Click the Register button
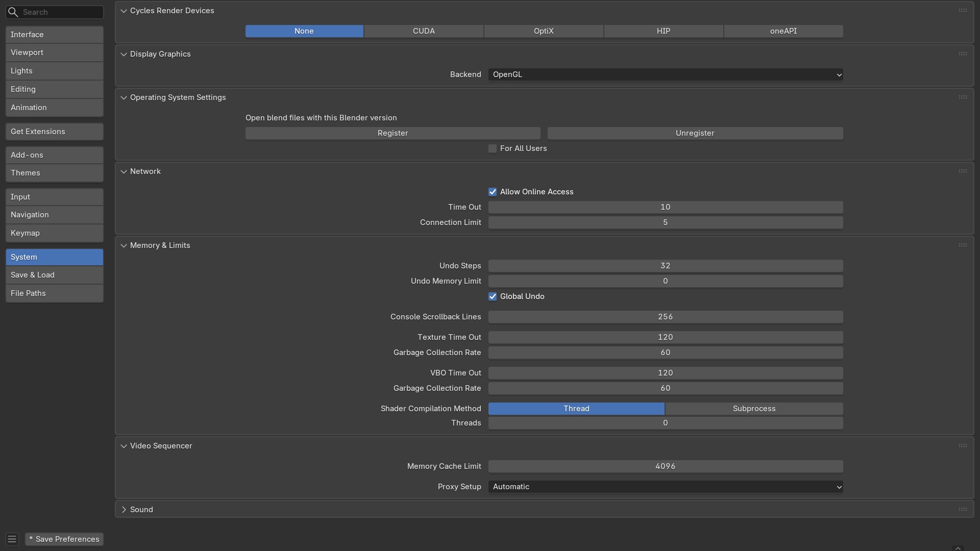Screen dimensions: 980x551 pyautogui.click(x=393, y=133)
